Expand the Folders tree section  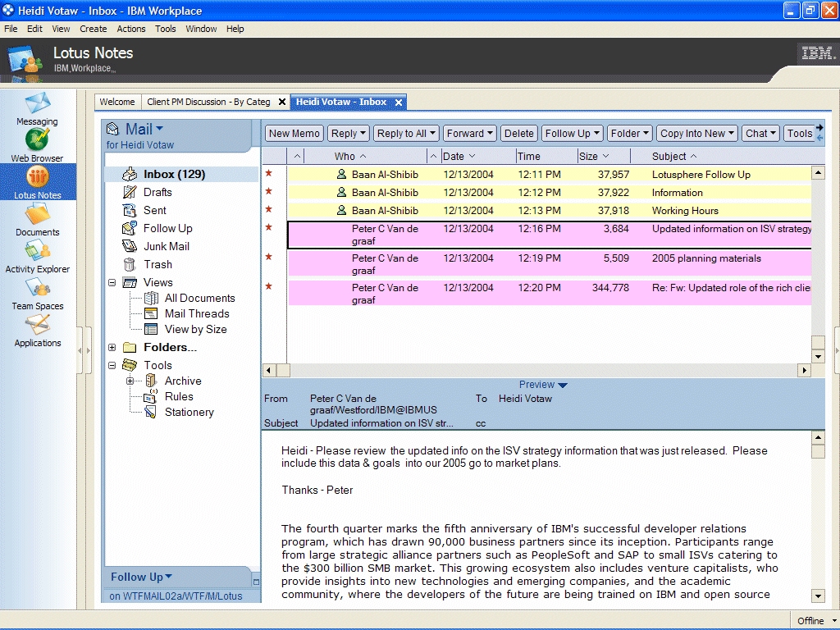[x=112, y=347]
